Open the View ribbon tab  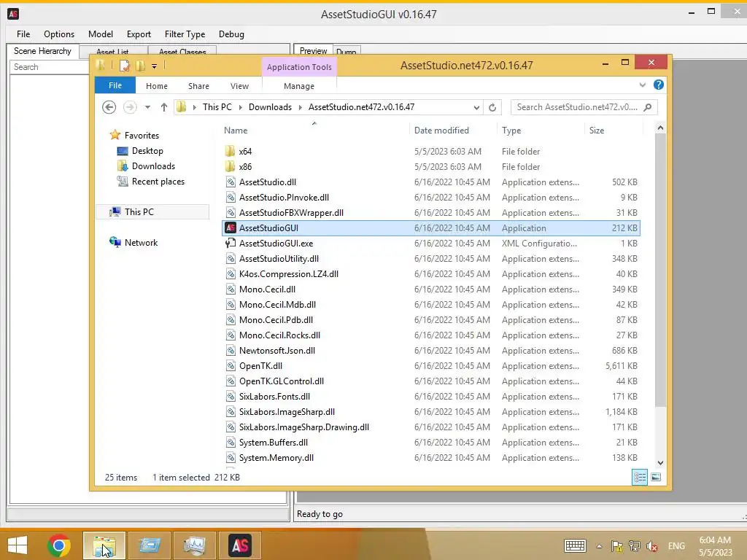[239, 86]
